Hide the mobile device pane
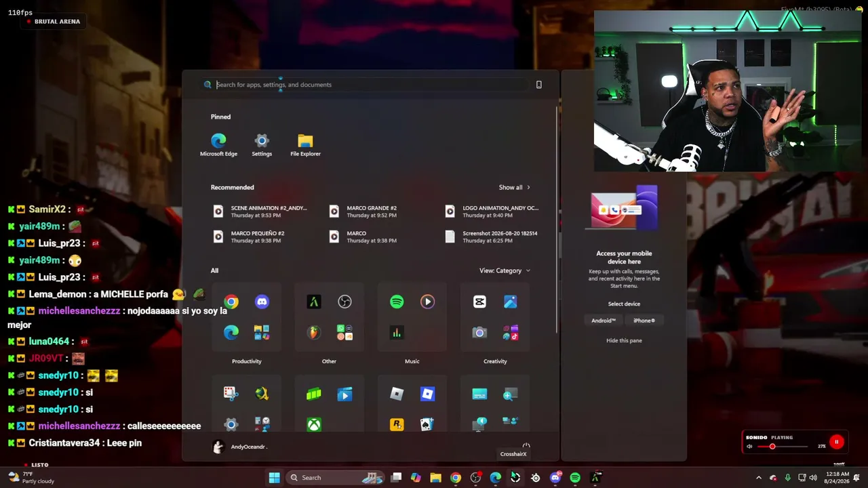The image size is (868, 488). pyautogui.click(x=624, y=340)
